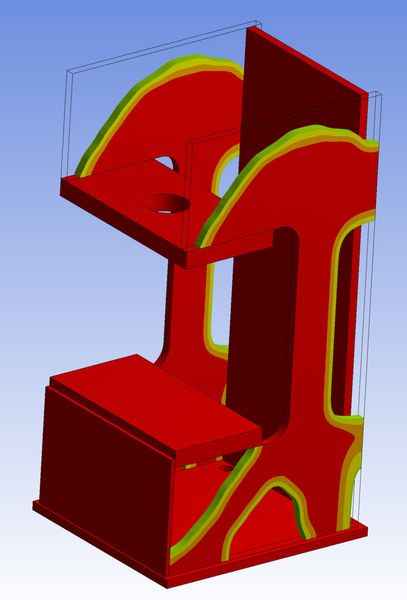Select the front edge of the upper shelf plate
This screenshot has width=407, height=600.
pyautogui.click(x=123, y=222)
